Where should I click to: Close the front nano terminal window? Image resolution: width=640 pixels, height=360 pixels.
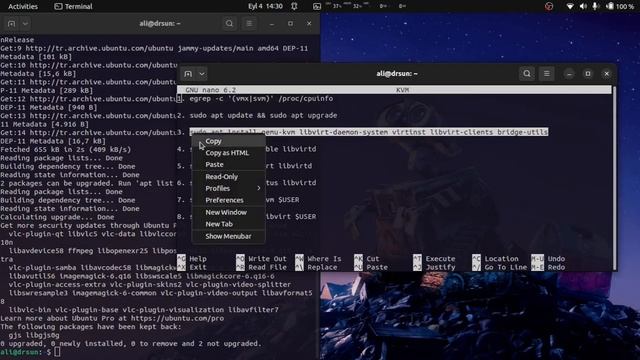click(607, 74)
